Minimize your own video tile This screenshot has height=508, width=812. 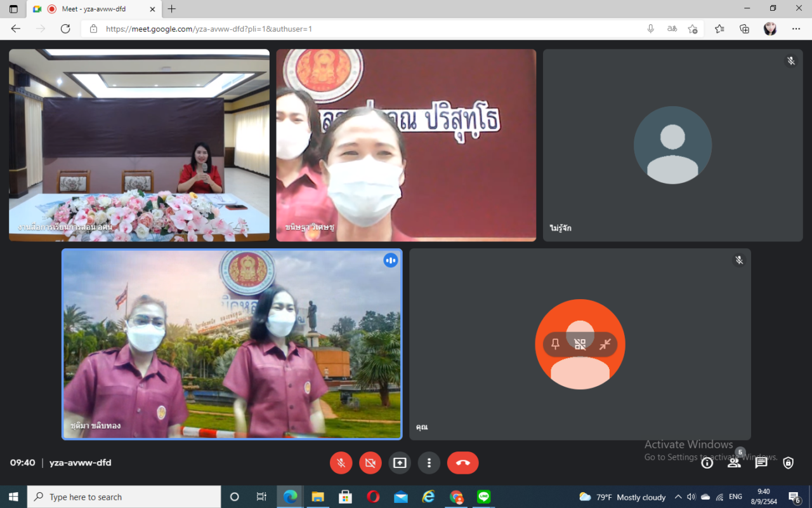(x=605, y=344)
